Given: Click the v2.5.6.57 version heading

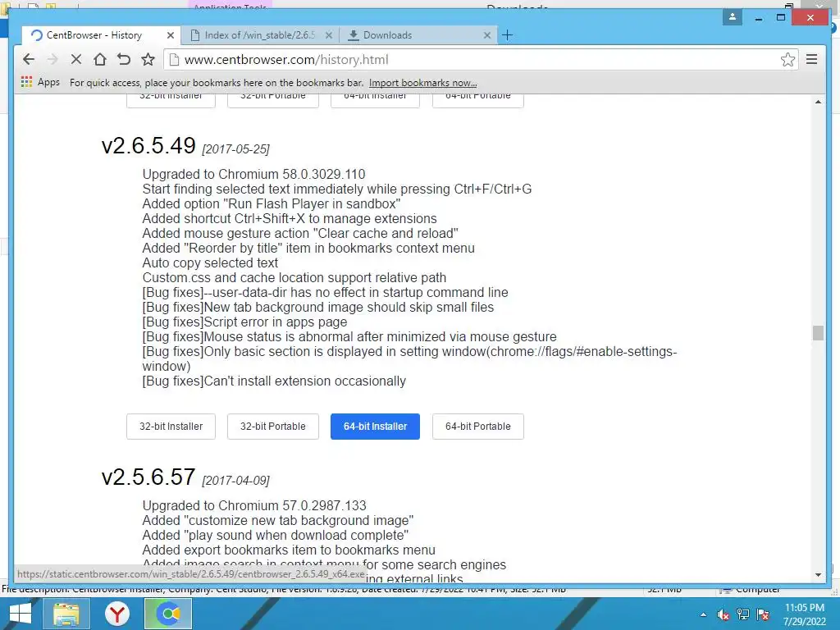Looking at the screenshot, I should (148, 477).
